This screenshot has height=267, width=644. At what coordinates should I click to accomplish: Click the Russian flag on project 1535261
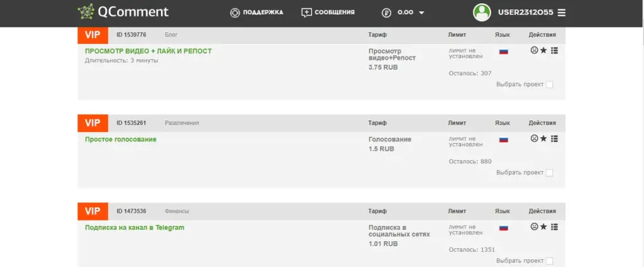click(503, 139)
